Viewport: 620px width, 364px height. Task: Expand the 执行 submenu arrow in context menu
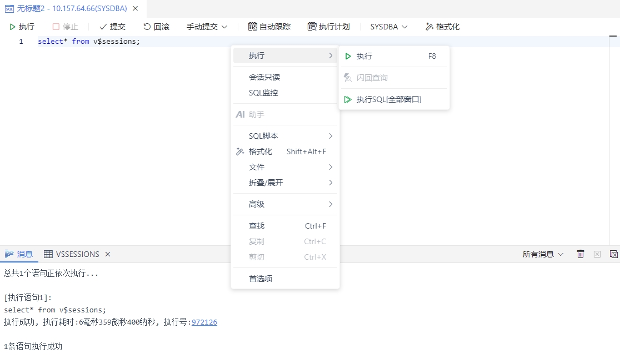click(331, 55)
